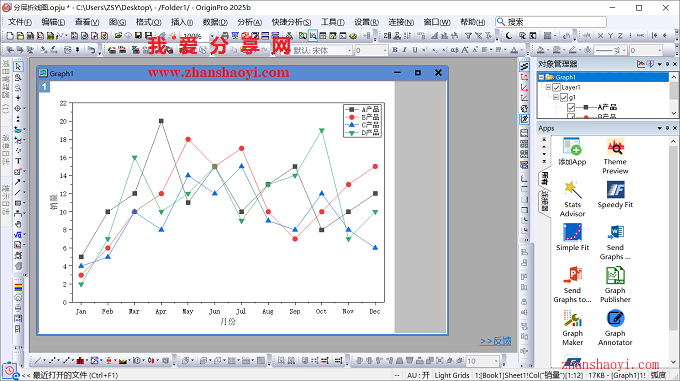Select the Text tool
This screenshot has height=381, width=680.
tap(18, 161)
